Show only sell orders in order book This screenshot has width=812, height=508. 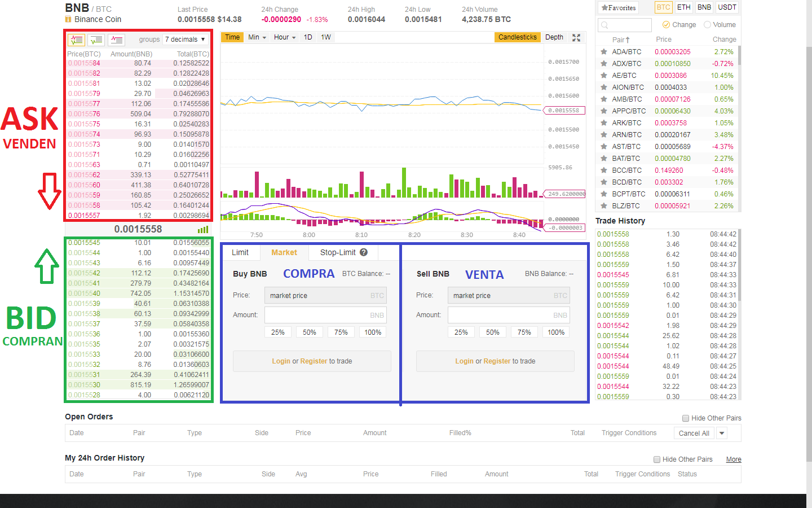tap(117, 40)
